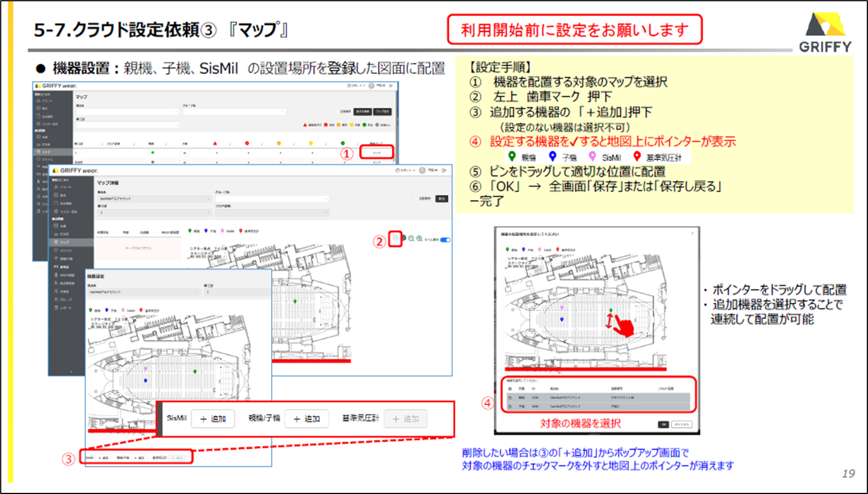Click the gear settings icon above map
868x494 pixels.
[395, 238]
